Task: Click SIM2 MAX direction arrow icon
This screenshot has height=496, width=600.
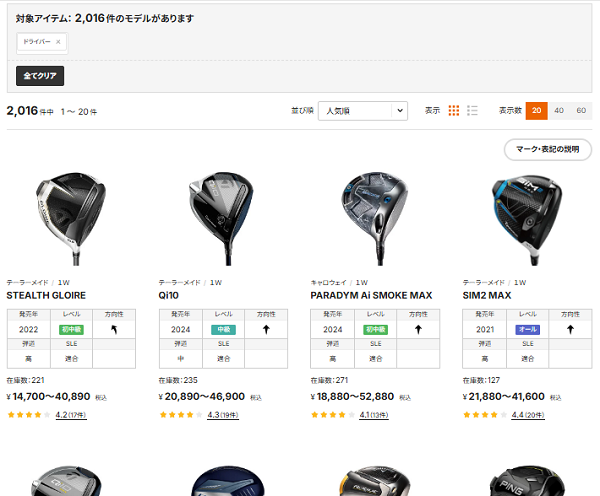Action: 571,330
